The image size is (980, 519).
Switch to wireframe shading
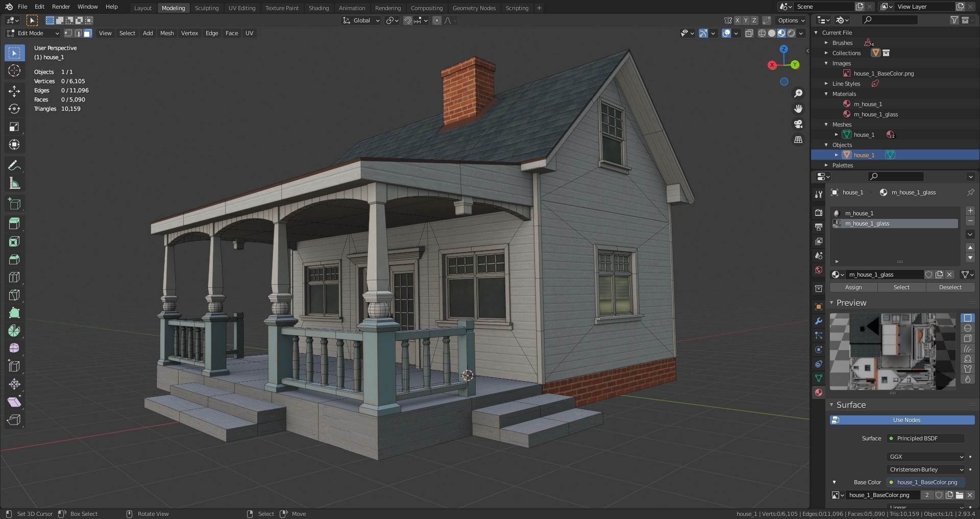(x=762, y=33)
